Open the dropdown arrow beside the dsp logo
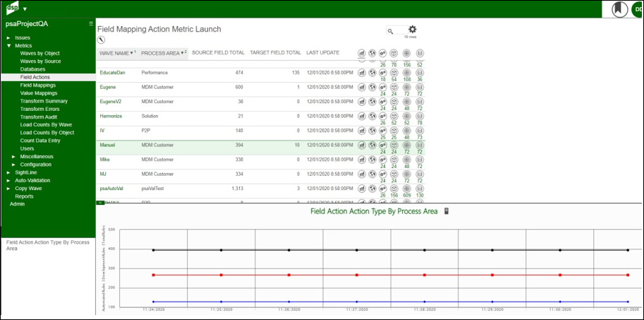The height and width of the screenshot is (320, 644). (25, 8)
